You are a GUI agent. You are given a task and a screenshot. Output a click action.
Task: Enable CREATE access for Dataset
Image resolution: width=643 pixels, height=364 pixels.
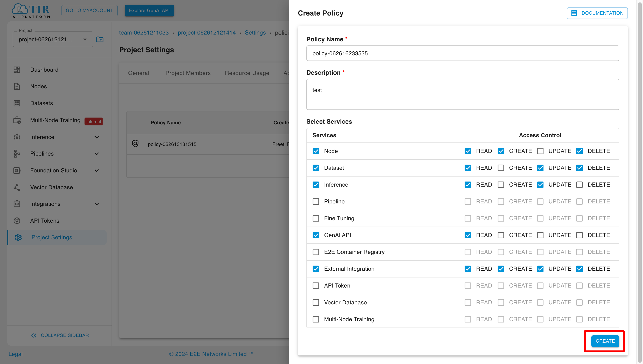(x=501, y=168)
